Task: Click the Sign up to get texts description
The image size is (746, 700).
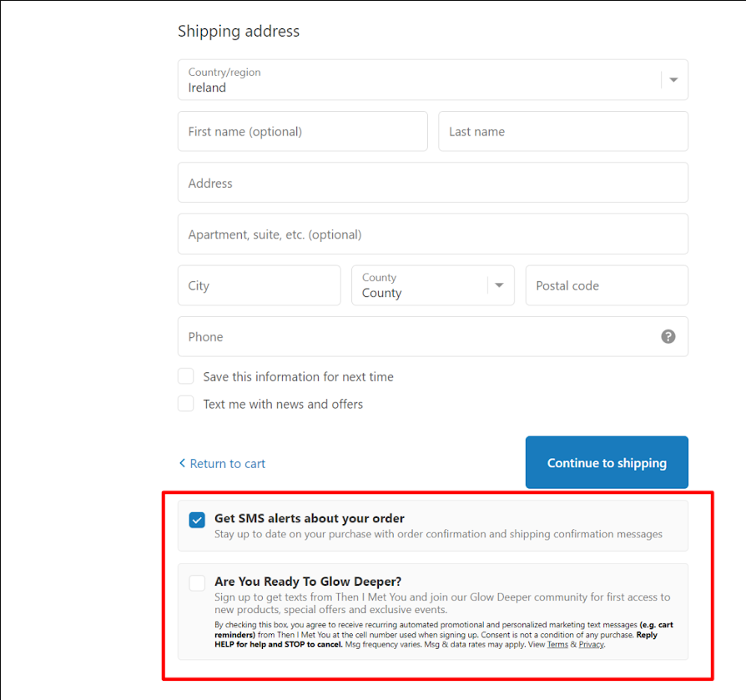Action: tap(442, 603)
